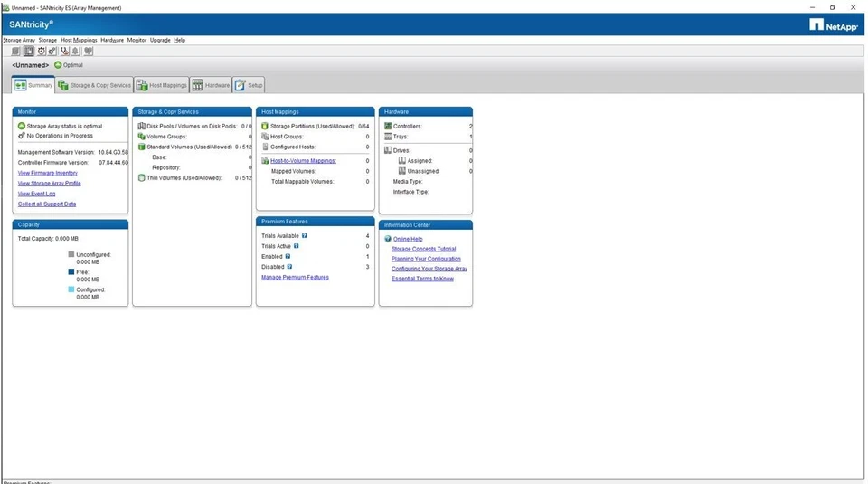The width and height of the screenshot is (868, 484).
Task: Click the storage array optimal status icon
Action: (22, 126)
